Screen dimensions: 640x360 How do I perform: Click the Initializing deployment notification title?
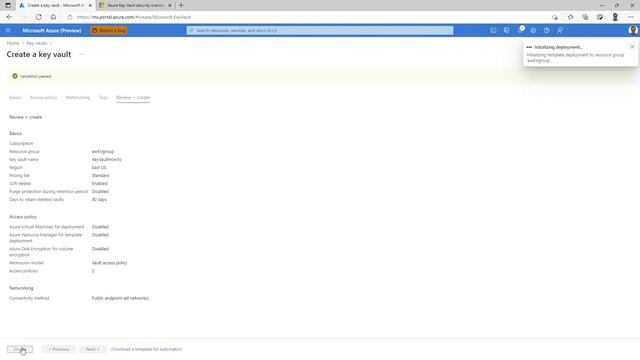click(x=558, y=47)
